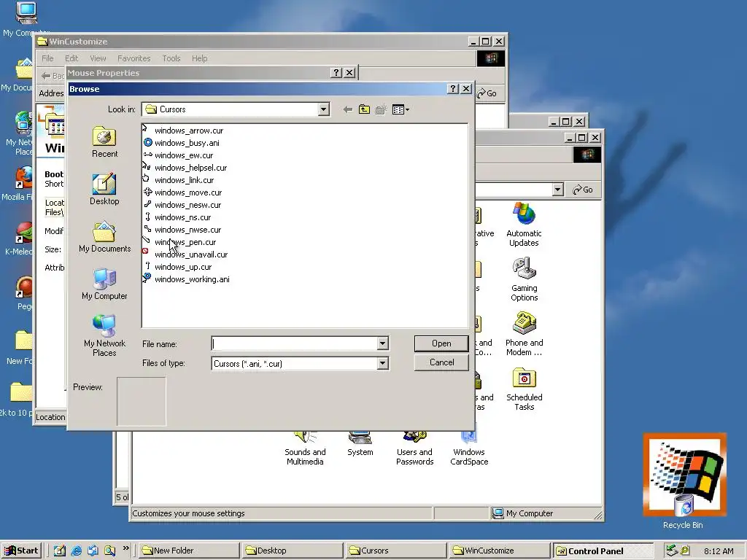Click Control Panel taskbar button

[x=602, y=551]
